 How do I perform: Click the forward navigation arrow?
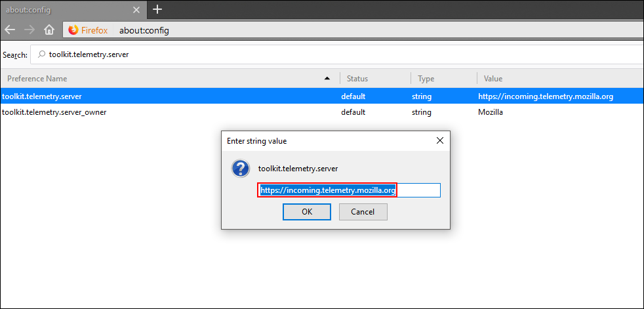coord(30,30)
